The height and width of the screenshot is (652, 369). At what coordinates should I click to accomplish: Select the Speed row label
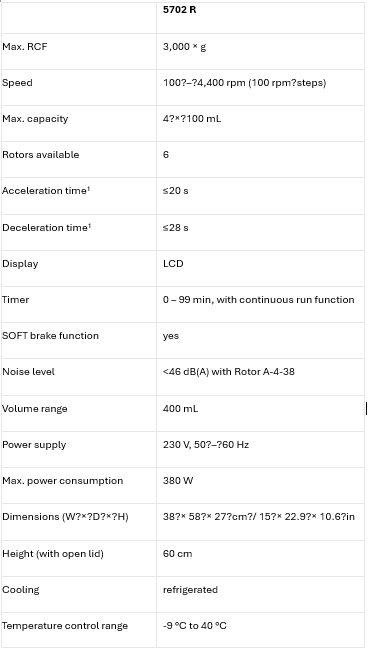click(x=17, y=83)
